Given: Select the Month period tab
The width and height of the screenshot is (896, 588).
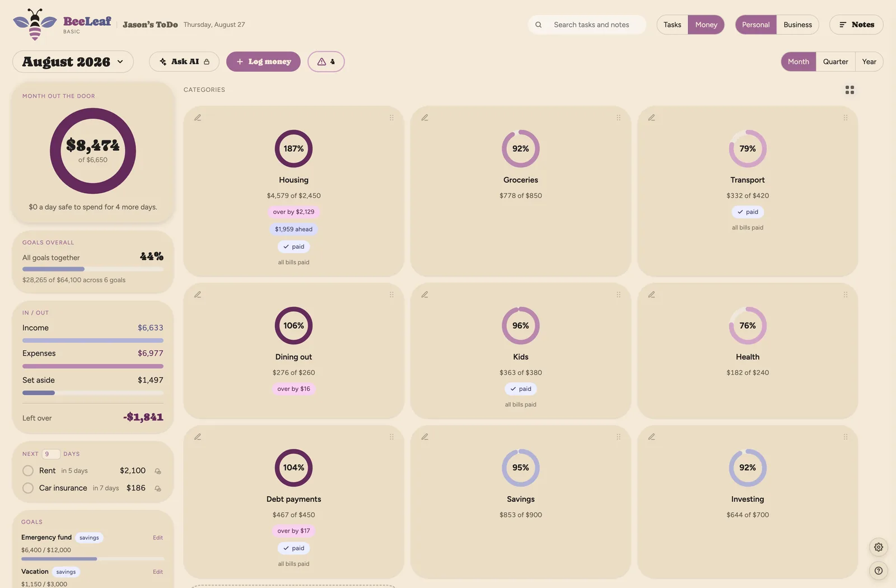Looking at the screenshot, I should (x=798, y=62).
